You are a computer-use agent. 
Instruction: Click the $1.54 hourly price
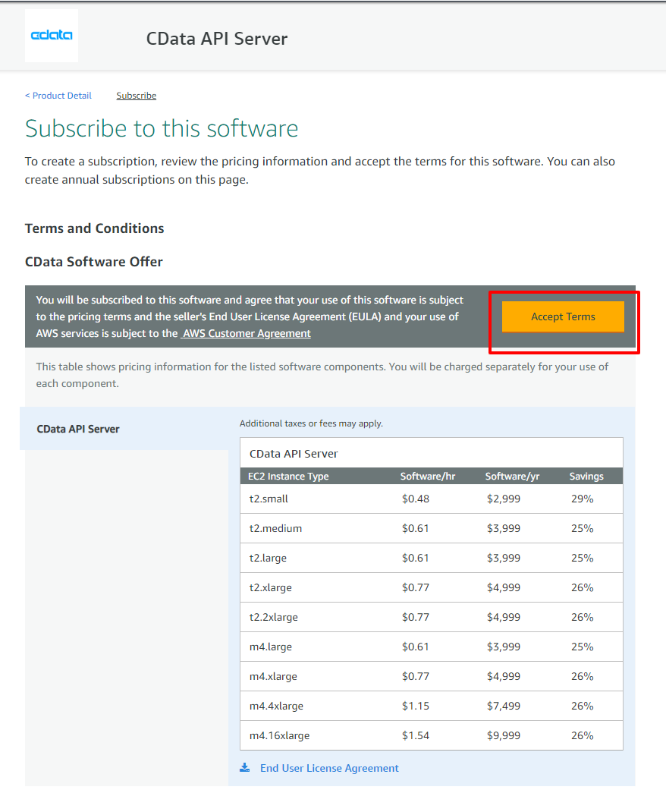(416, 735)
